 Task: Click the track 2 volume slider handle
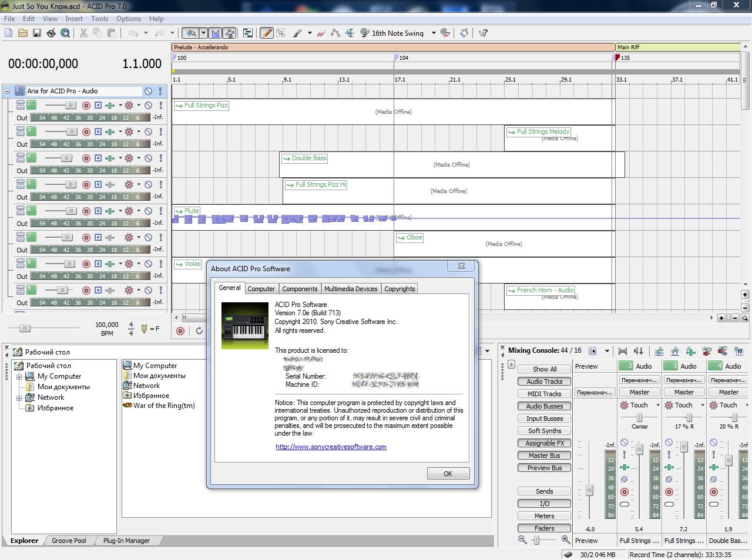(x=70, y=106)
